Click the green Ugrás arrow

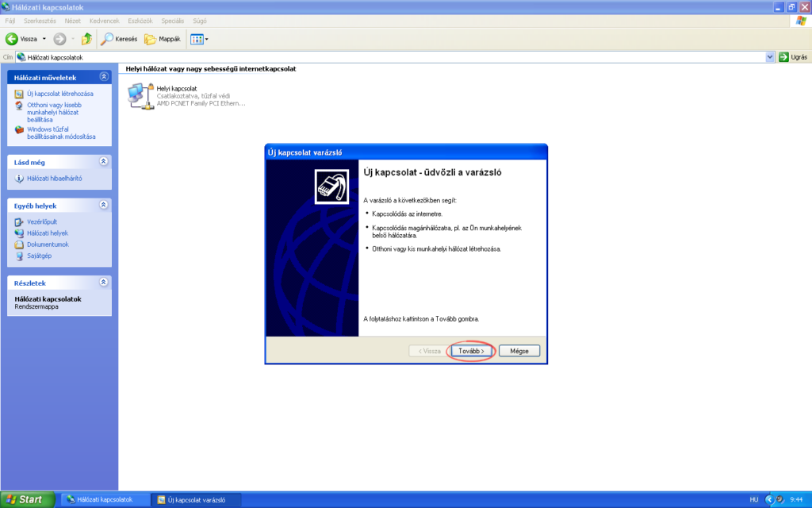coord(784,56)
